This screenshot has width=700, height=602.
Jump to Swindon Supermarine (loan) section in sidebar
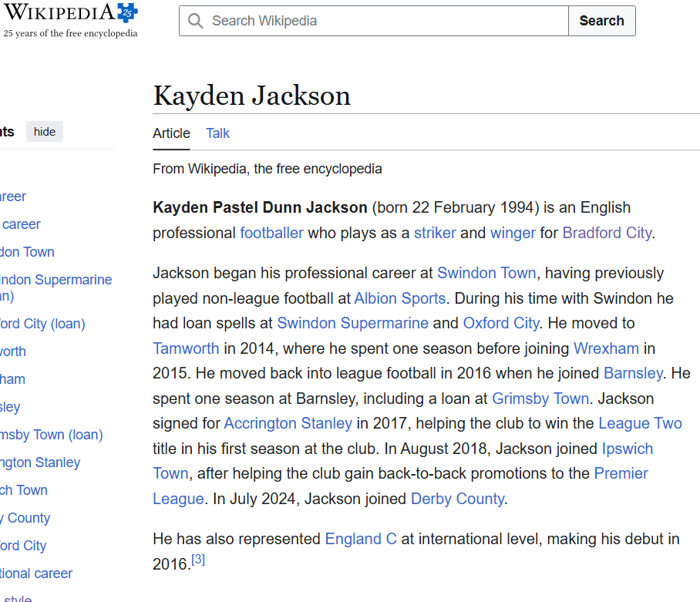pos(56,288)
